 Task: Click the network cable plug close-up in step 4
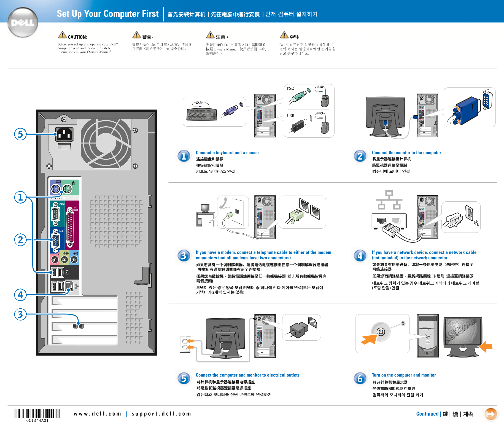pyautogui.click(x=452, y=221)
